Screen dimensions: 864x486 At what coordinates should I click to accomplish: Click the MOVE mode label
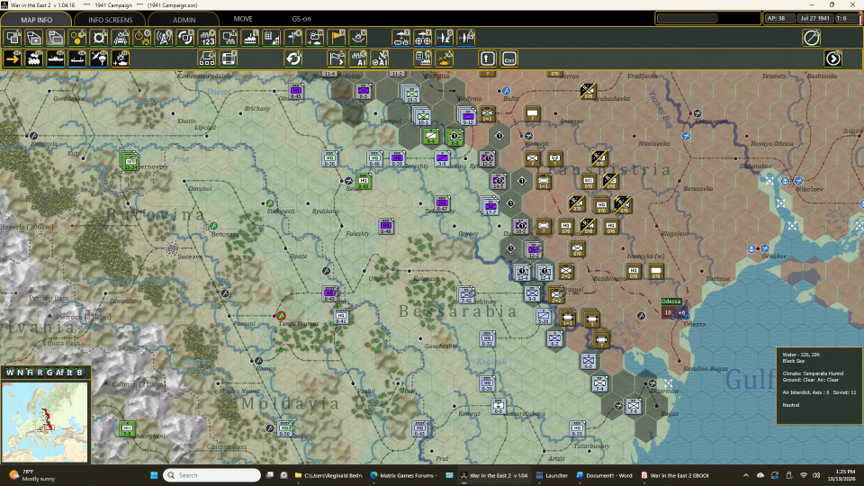pos(242,19)
